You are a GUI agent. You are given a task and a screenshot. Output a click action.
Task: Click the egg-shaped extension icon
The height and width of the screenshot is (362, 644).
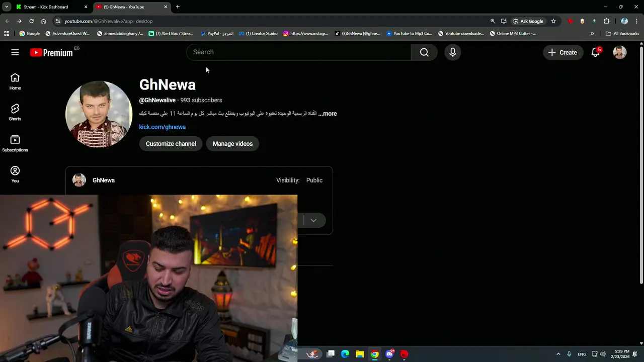(x=582, y=21)
